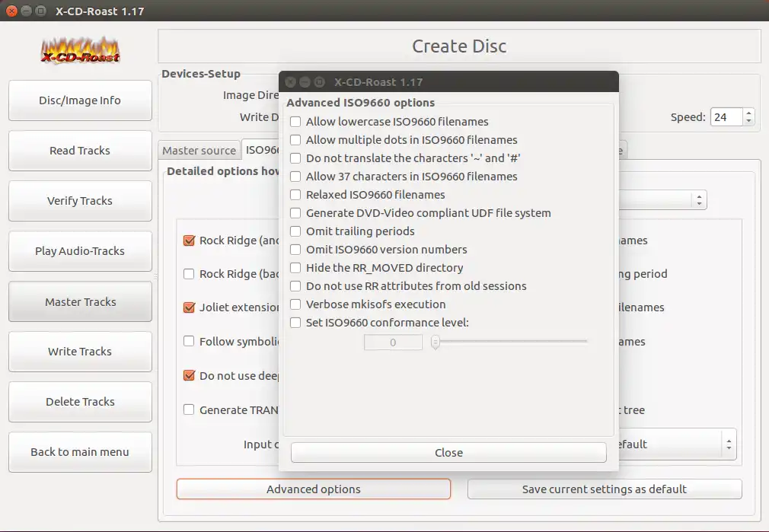Close the Advanced ISO9660 options dialog
This screenshot has width=769, height=532.
pos(448,452)
